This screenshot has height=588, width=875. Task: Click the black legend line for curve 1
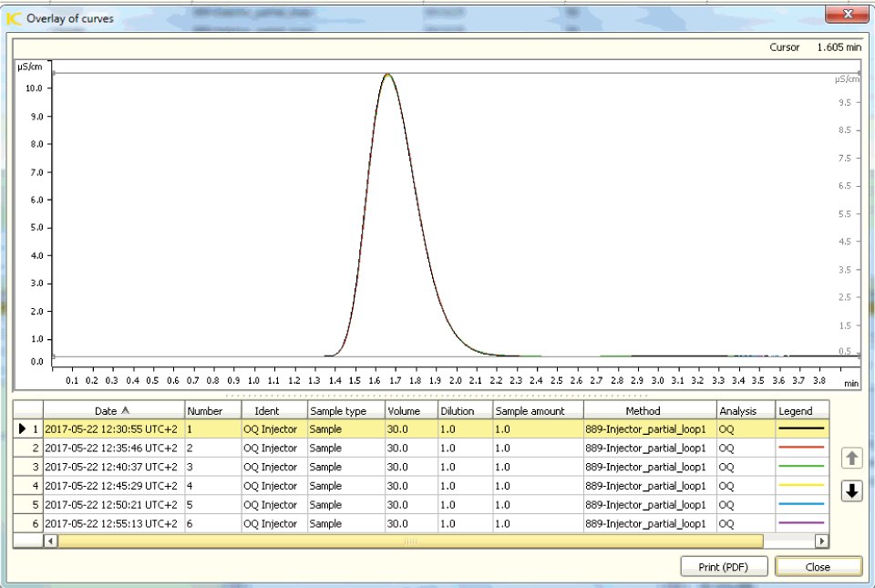click(800, 428)
